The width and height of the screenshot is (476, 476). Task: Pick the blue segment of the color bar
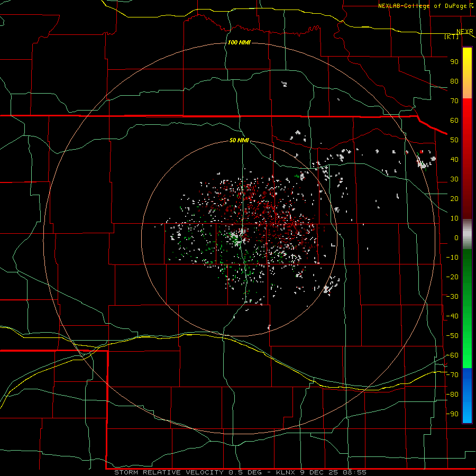click(x=467, y=396)
